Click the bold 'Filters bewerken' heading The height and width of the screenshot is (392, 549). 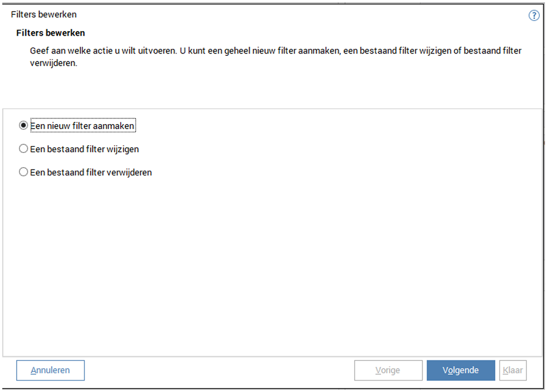(x=51, y=33)
